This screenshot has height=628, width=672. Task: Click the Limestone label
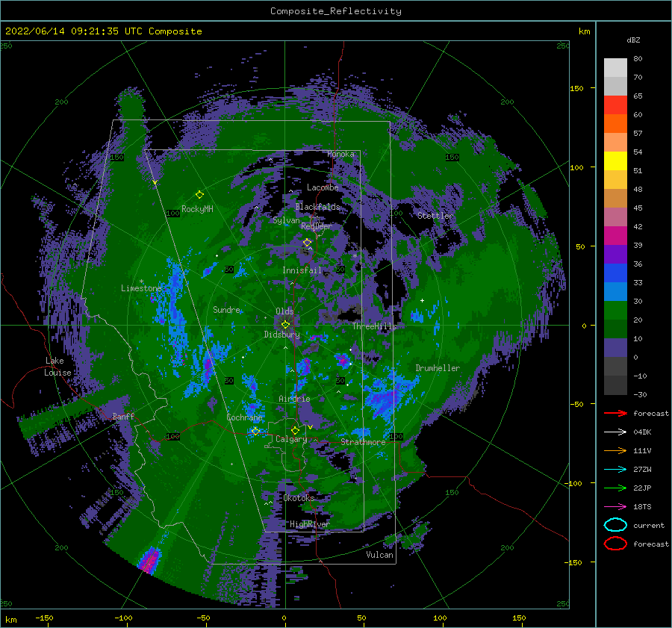[x=141, y=288]
